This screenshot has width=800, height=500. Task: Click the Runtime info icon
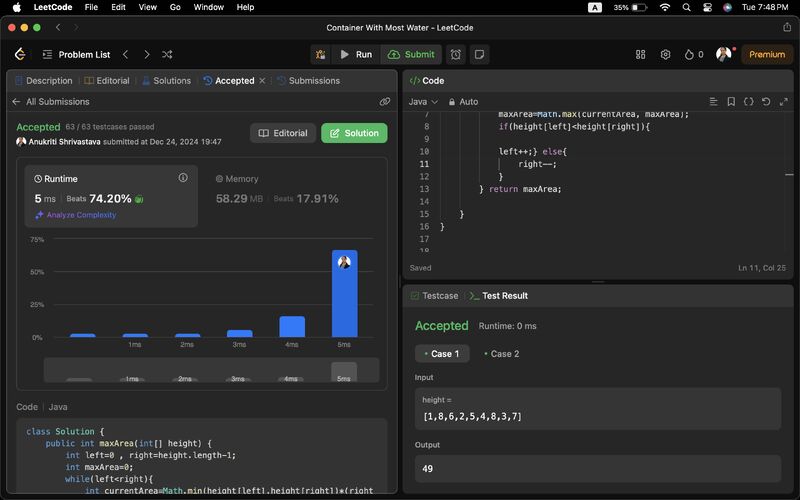coord(183,178)
